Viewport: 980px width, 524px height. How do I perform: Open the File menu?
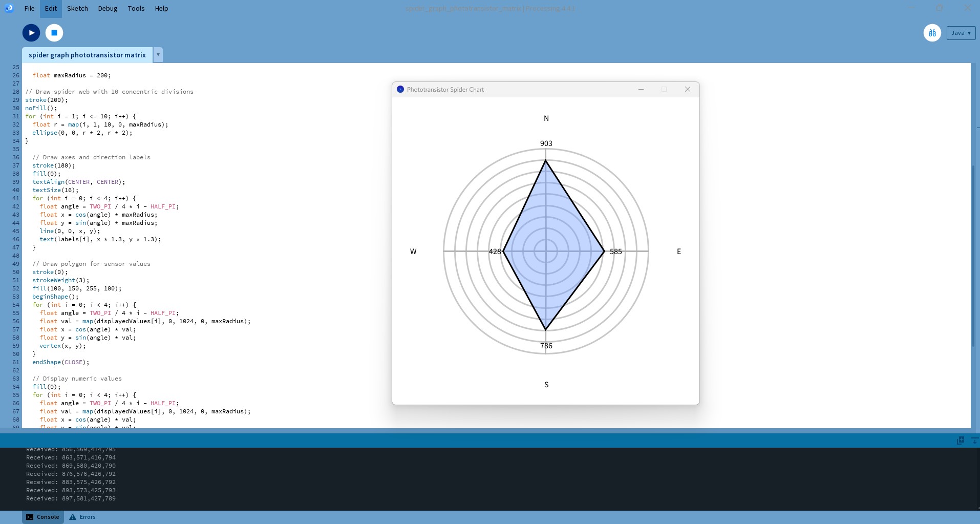tap(30, 8)
